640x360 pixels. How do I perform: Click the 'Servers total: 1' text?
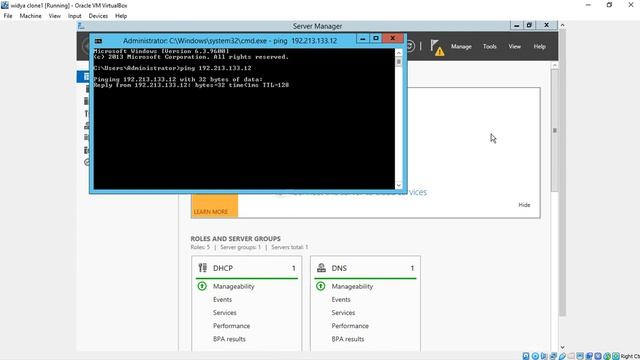coord(290,247)
